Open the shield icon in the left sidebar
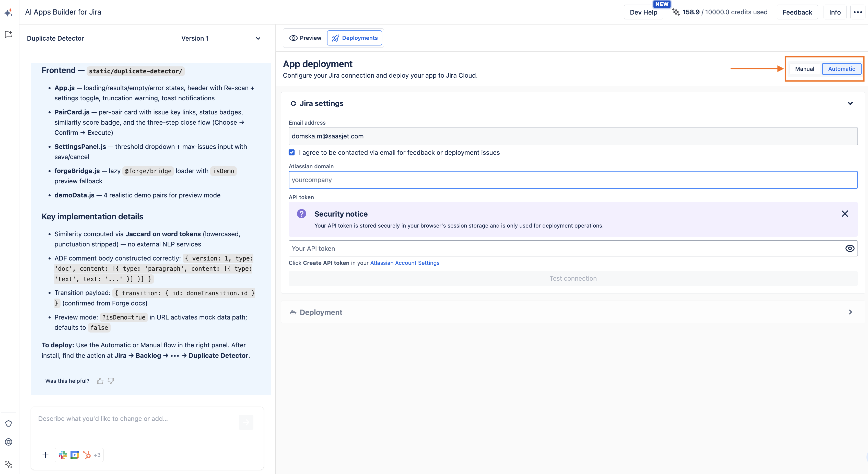 8,423
